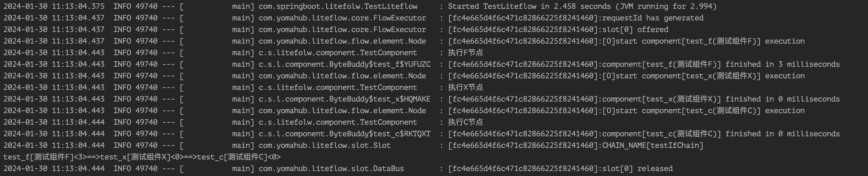Click the test_f==>test_x==>test_c chain summary line

click(x=142, y=157)
